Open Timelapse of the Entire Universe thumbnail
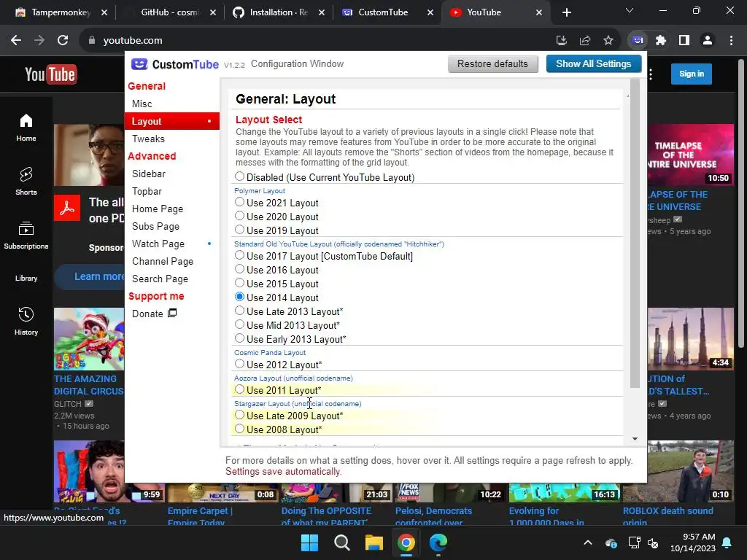The height and width of the screenshot is (560, 747). coord(690,155)
